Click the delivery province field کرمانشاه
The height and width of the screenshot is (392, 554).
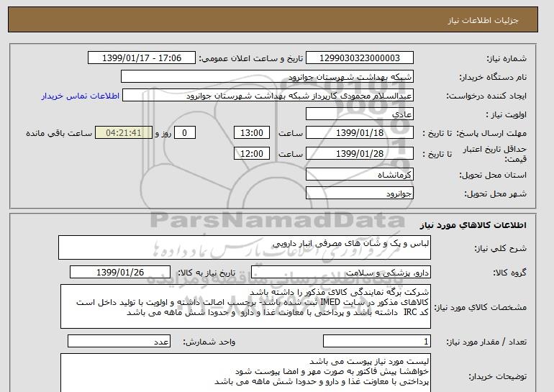(359, 175)
